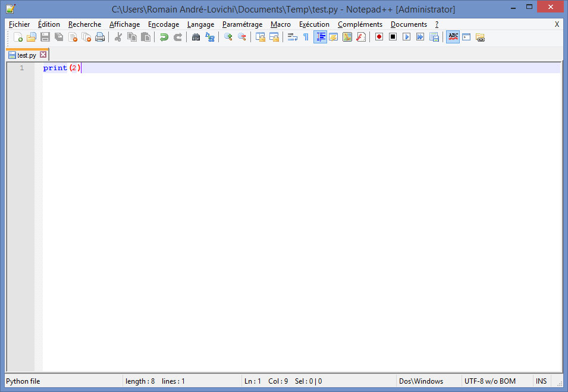Open the Macro menu
568x392 pixels.
[281, 24]
